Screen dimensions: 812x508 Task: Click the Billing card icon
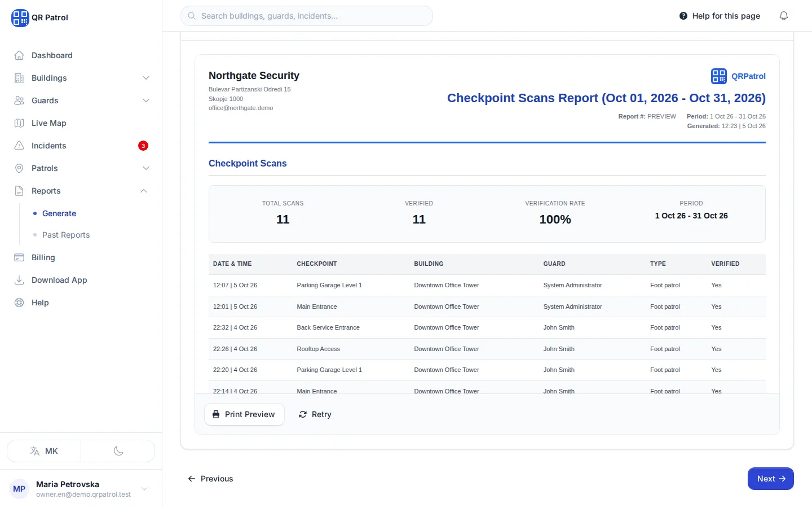(19, 257)
